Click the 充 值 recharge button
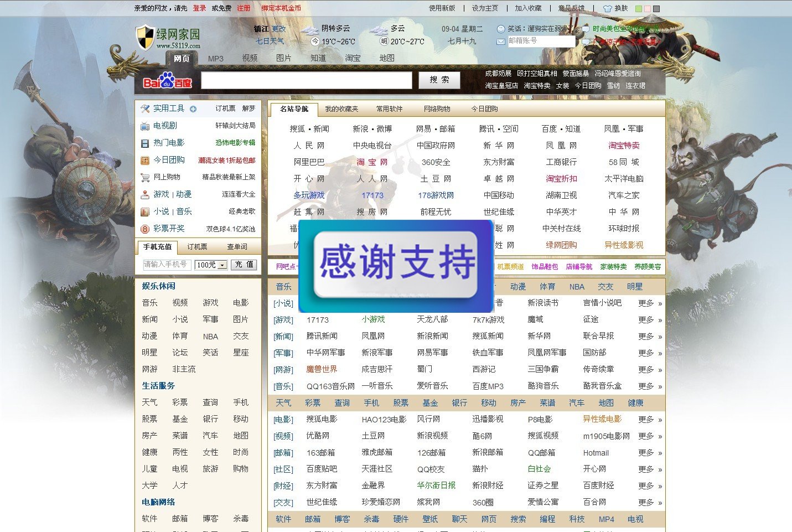This screenshot has width=792, height=532. pyautogui.click(x=244, y=265)
